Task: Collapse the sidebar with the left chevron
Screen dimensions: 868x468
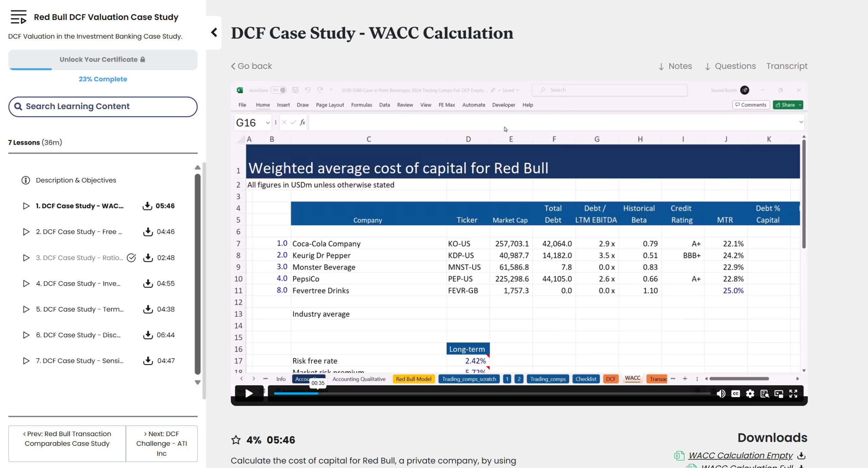Action: pyautogui.click(x=214, y=32)
